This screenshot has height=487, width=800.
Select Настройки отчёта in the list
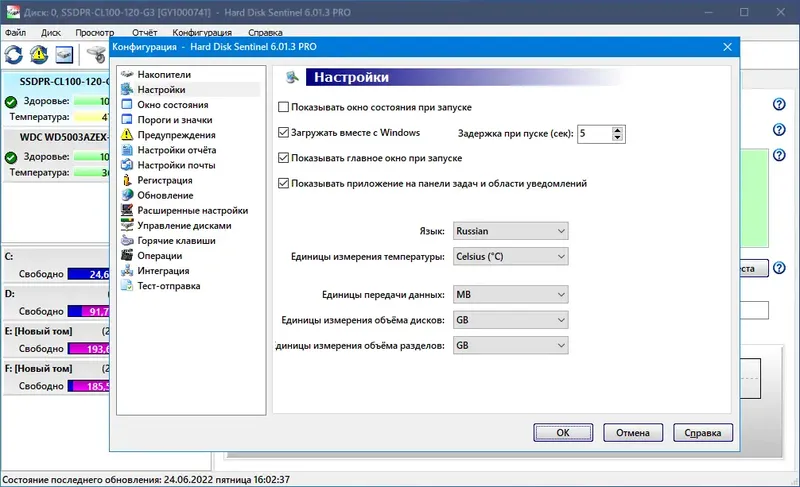177,150
